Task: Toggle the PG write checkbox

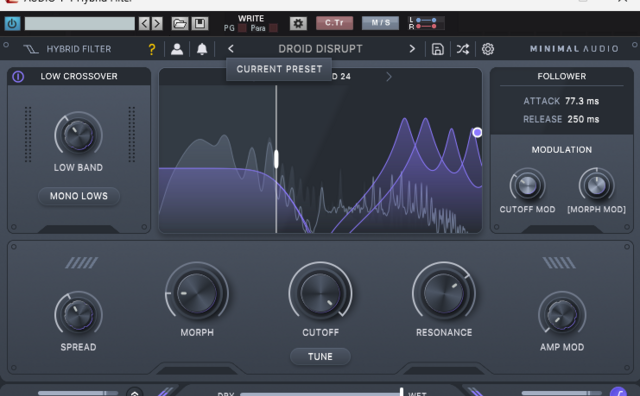Action: point(242,28)
